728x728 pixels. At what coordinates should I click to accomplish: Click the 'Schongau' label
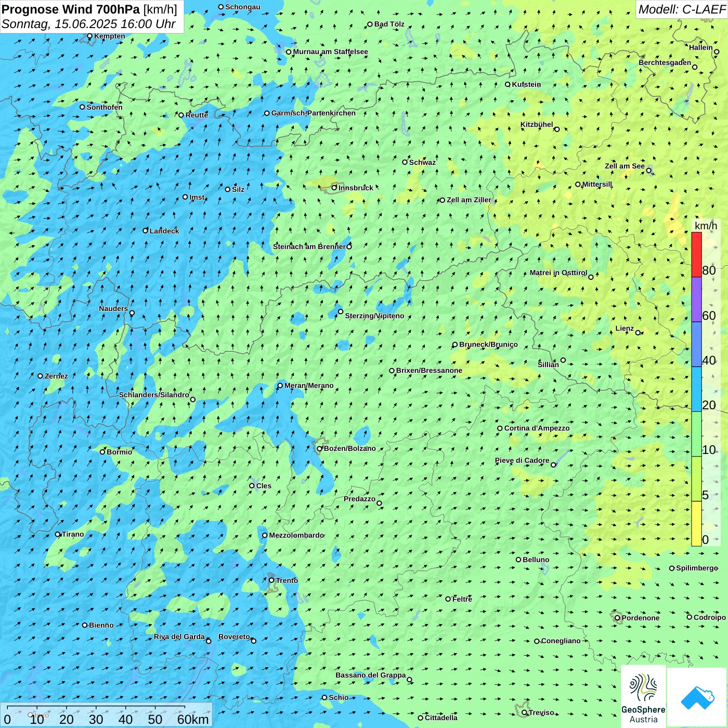[243, 7]
